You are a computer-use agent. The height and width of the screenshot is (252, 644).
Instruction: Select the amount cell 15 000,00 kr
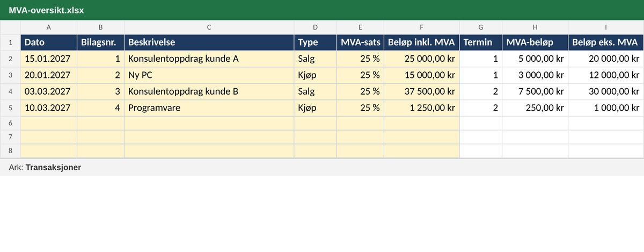point(422,75)
